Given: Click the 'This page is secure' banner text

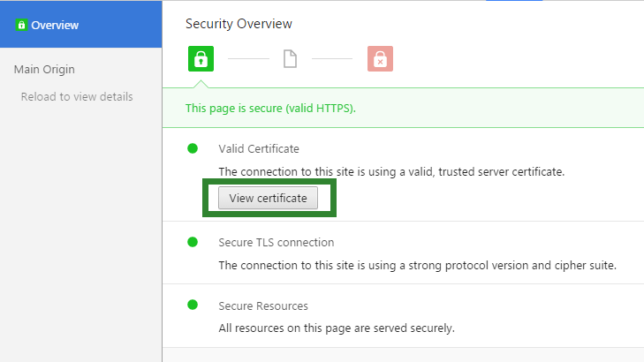Looking at the screenshot, I should [x=270, y=109].
